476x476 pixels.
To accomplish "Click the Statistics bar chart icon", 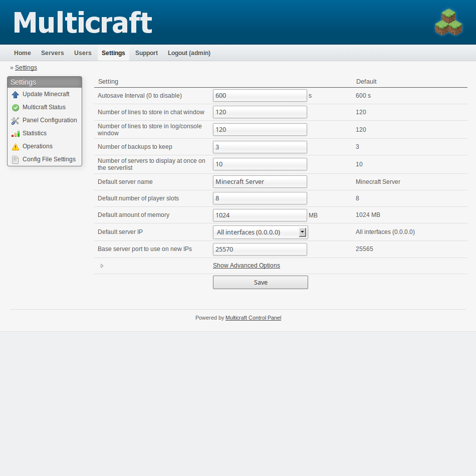I will 15,134.
